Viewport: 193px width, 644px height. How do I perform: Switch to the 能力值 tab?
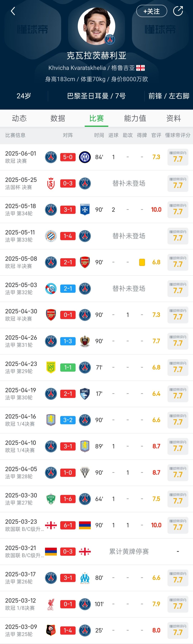tap(135, 119)
